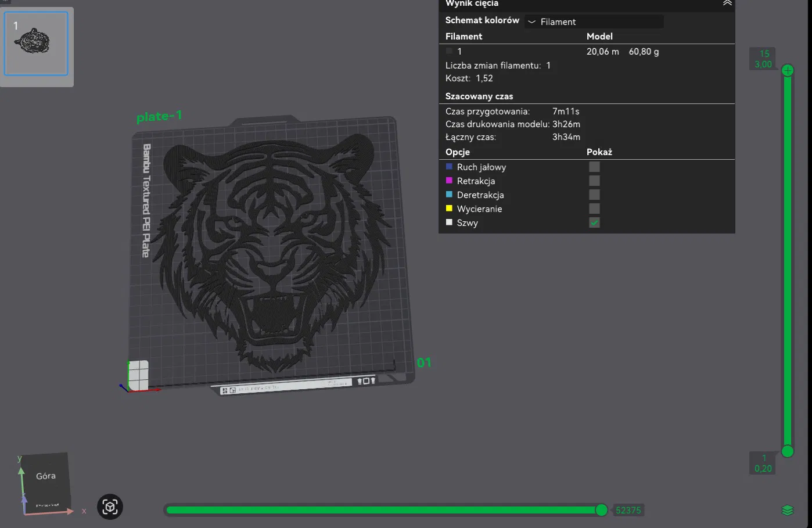
Task: Click the white Szwy swatch
Action: (x=449, y=222)
